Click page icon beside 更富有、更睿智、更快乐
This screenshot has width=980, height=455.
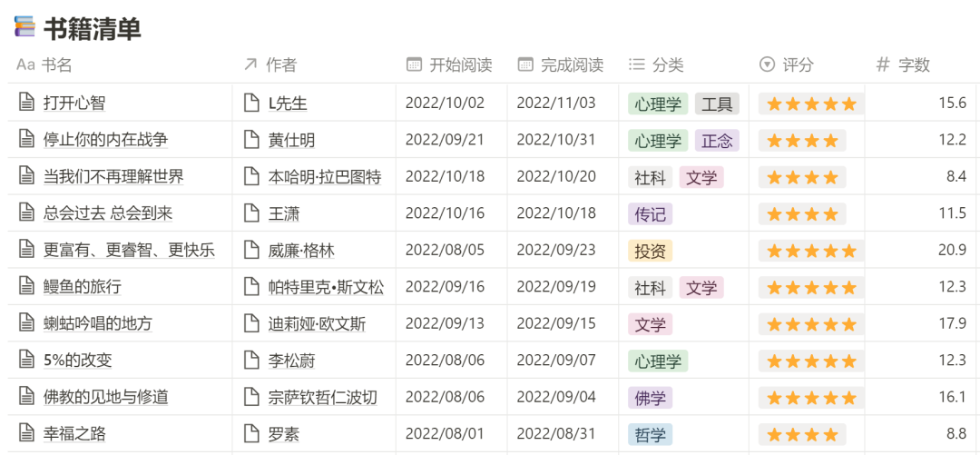click(x=26, y=251)
